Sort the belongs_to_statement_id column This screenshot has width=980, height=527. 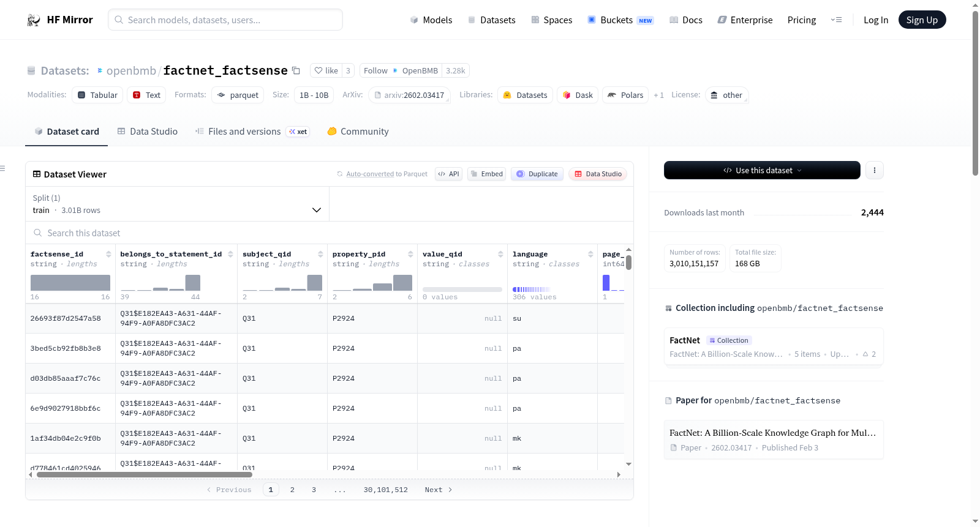[x=230, y=254]
